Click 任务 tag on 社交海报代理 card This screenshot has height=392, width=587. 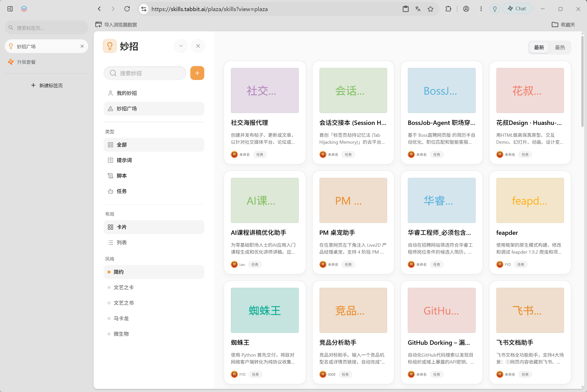[x=260, y=155]
